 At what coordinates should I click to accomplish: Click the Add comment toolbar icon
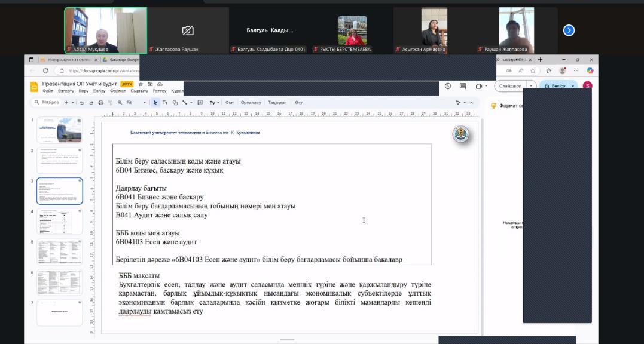200,103
